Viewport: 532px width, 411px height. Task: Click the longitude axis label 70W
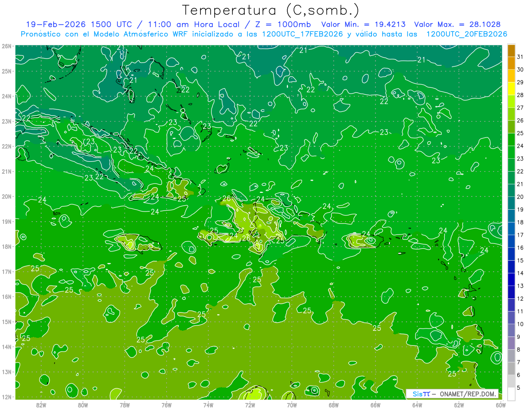point(292,405)
